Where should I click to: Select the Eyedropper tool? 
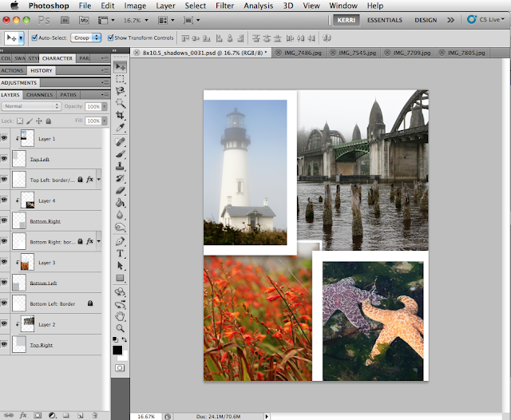pos(120,127)
